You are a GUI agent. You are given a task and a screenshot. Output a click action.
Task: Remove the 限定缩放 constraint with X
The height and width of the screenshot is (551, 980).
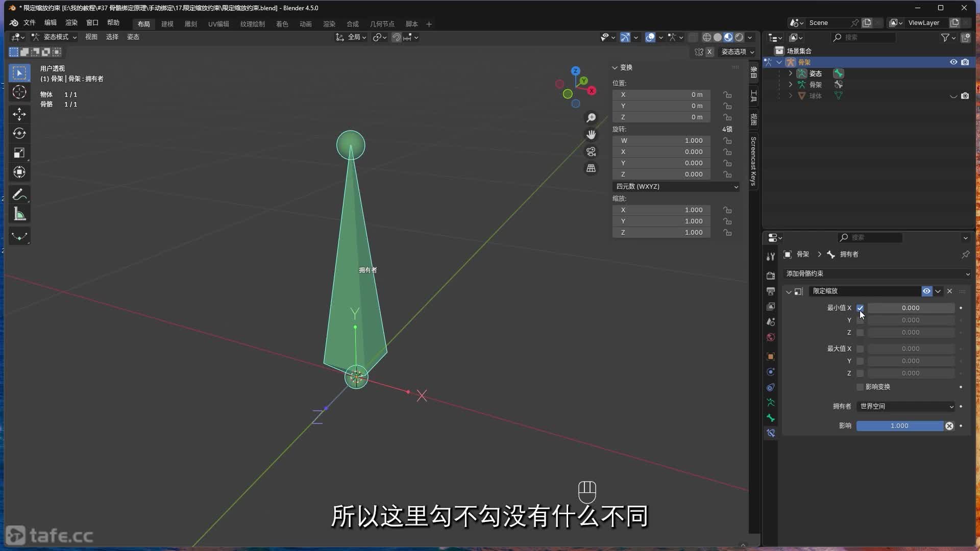(949, 291)
